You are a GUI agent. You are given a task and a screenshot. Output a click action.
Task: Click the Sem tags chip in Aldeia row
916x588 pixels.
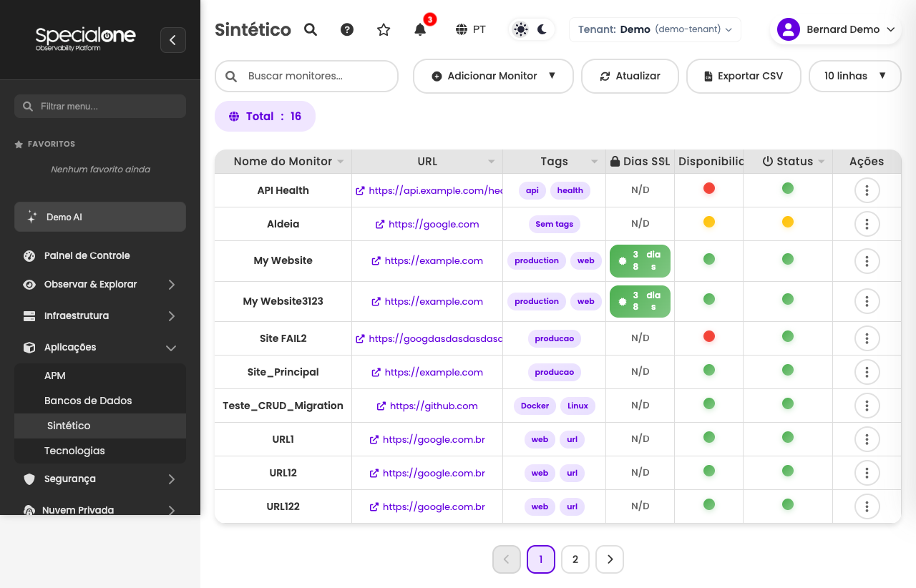click(x=555, y=224)
